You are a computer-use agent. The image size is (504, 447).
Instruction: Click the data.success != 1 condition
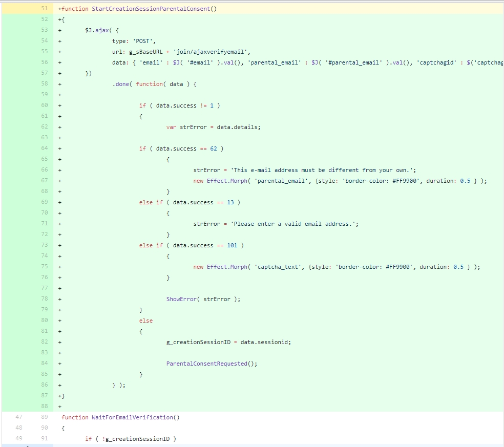(x=184, y=105)
